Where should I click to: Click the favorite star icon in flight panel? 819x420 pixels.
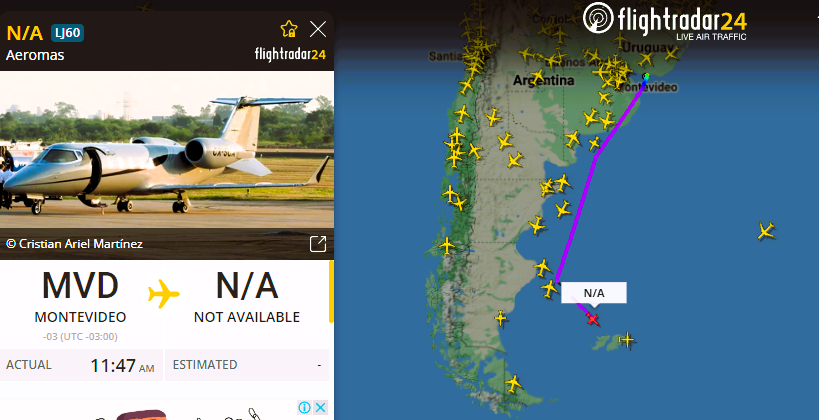click(x=289, y=29)
